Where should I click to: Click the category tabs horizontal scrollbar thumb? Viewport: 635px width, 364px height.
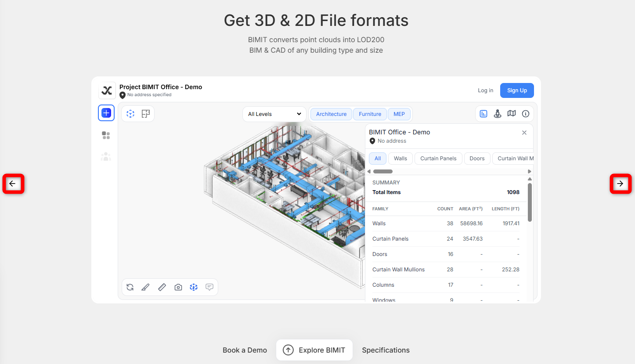[x=383, y=171]
